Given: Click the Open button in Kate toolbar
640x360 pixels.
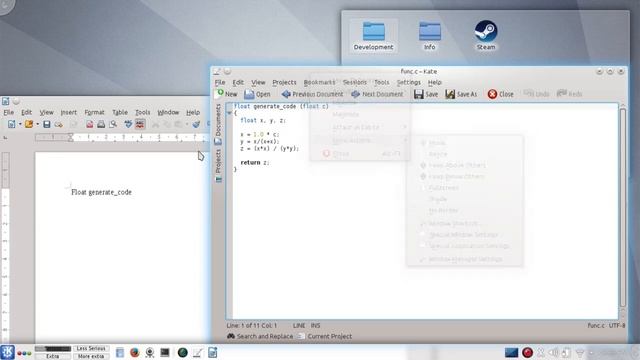Looking at the screenshot, I should (257, 94).
